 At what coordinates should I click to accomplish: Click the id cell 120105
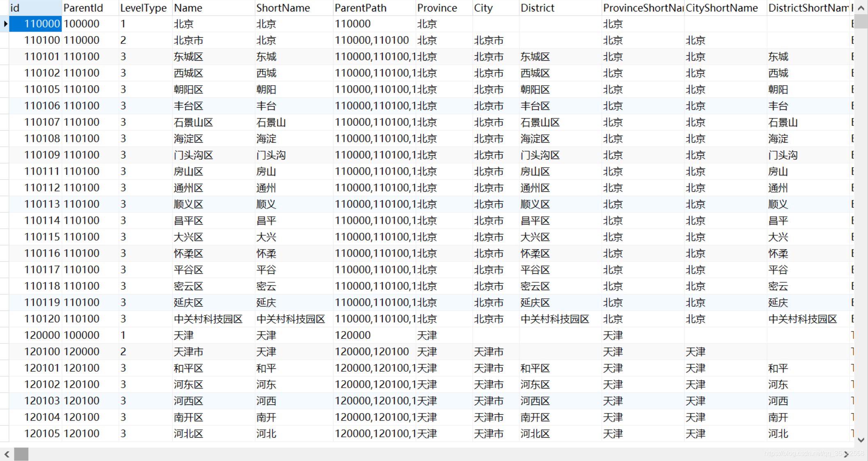(42, 434)
